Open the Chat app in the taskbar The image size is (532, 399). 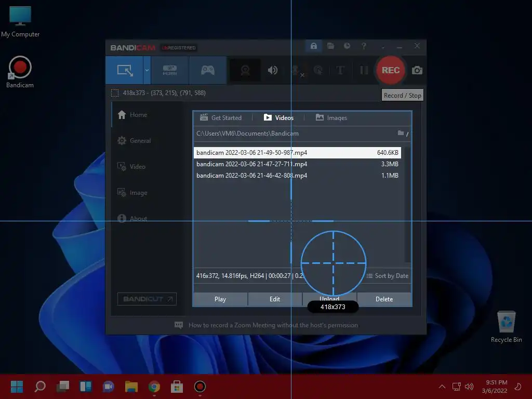pos(108,387)
